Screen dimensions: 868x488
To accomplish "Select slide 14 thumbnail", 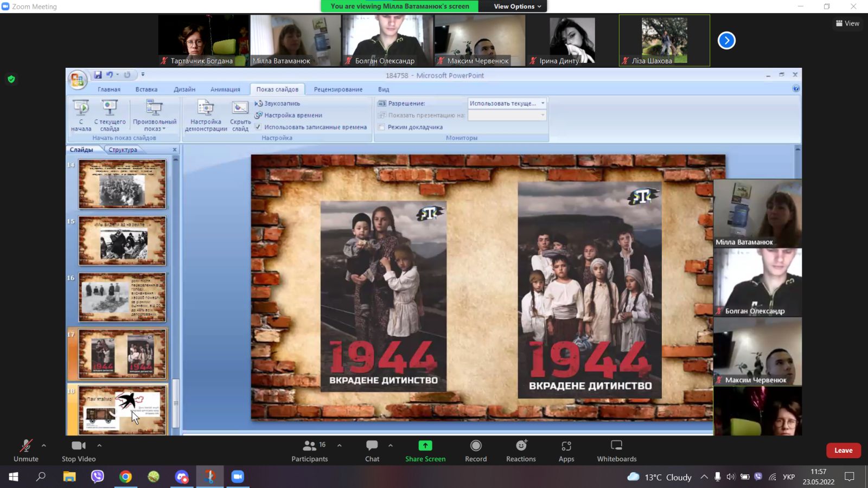I will 123,184.
